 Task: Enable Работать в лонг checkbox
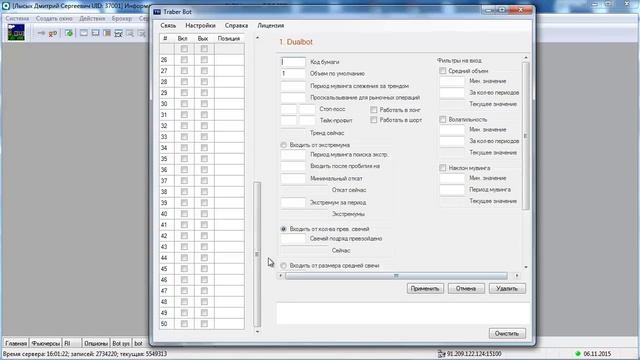tap(373, 110)
